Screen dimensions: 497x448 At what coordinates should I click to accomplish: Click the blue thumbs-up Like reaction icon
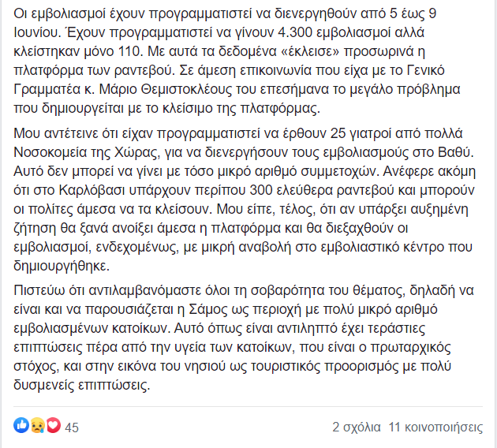[21, 425]
